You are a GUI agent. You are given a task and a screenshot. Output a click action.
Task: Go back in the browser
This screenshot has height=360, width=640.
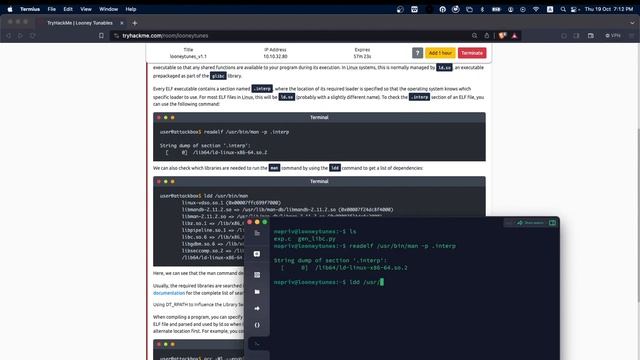[x=8, y=36]
